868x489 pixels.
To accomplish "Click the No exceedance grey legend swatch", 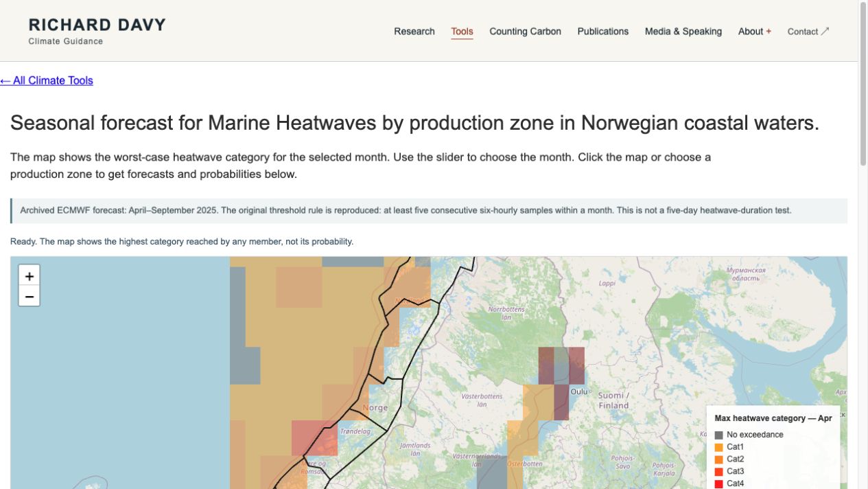I will pos(718,435).
